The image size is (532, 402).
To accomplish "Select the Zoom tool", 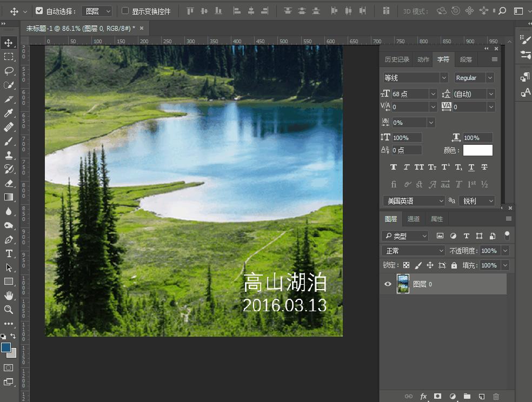I will [9, 310].
